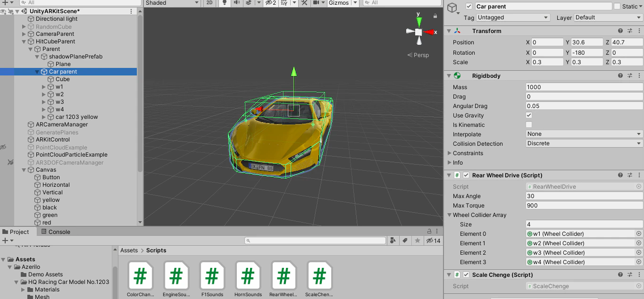Screen dimensions: 644x299
Task: Search assets by label icon
Action: pos(405,241)
